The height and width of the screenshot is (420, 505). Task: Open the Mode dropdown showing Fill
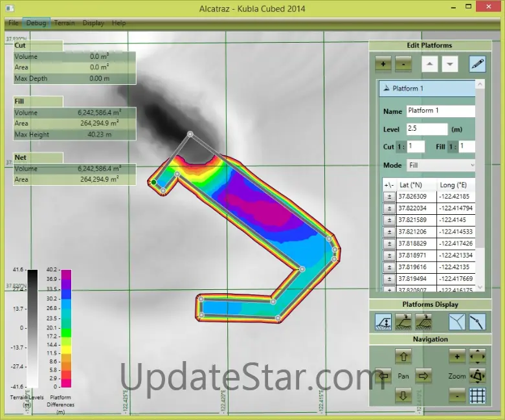coord(441,166)
